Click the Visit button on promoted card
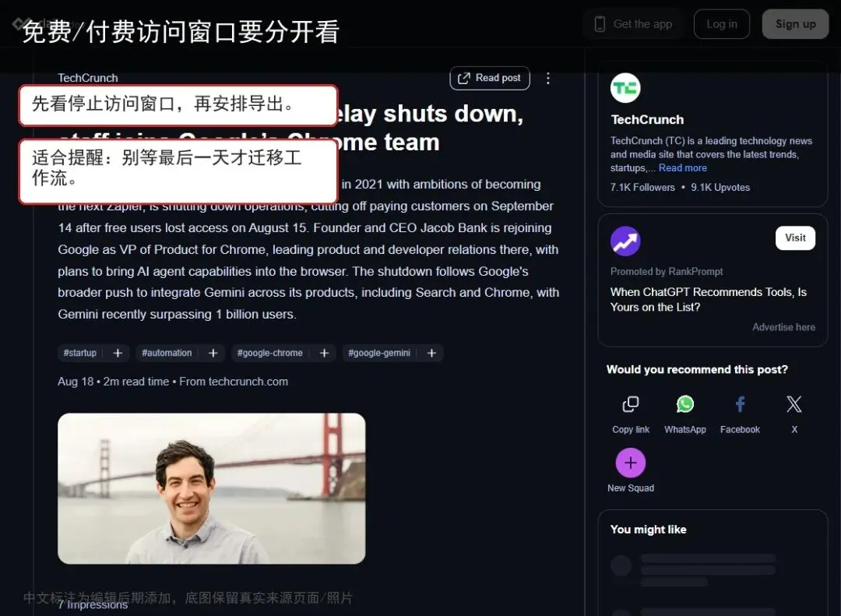The image size is (841, 616). [795, 238]
